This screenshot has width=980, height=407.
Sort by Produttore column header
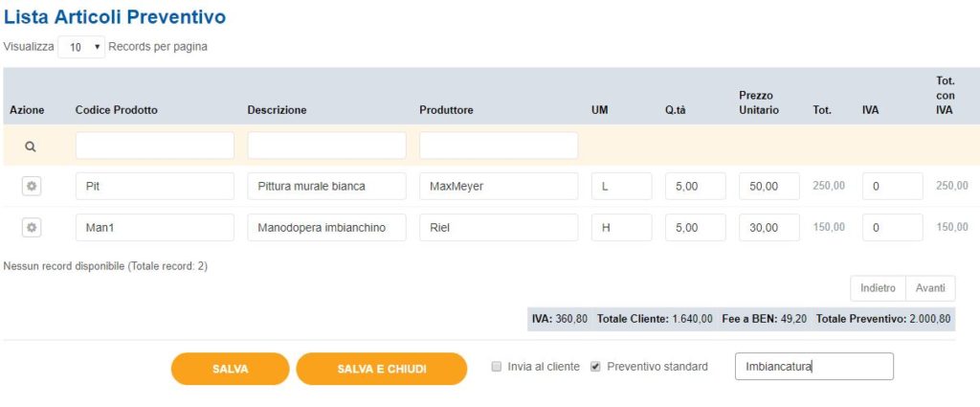[446, 110]
